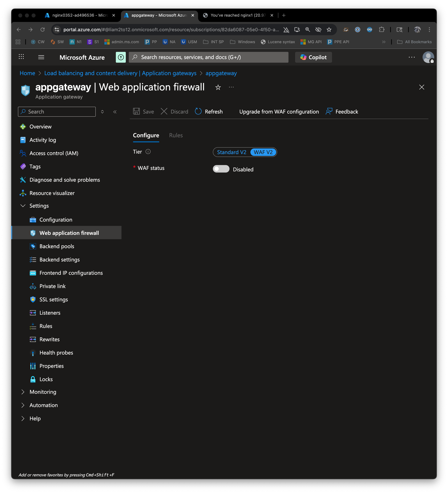Image resolution: width=448 pixels, height=493 pixels.
Task: Open the Azure portal hamburger menu
Action: pos(41,57)
